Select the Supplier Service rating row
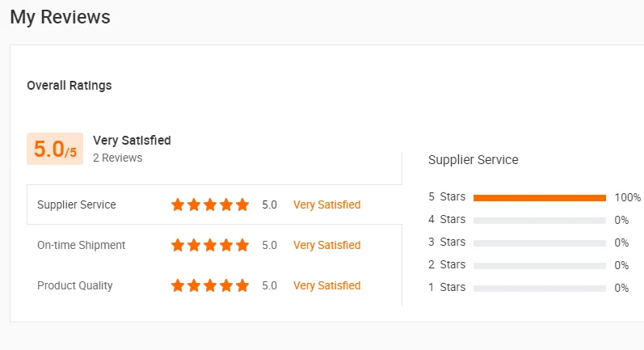Image resolution: width=644 pixels, height=350 pixels. point(77,205)
